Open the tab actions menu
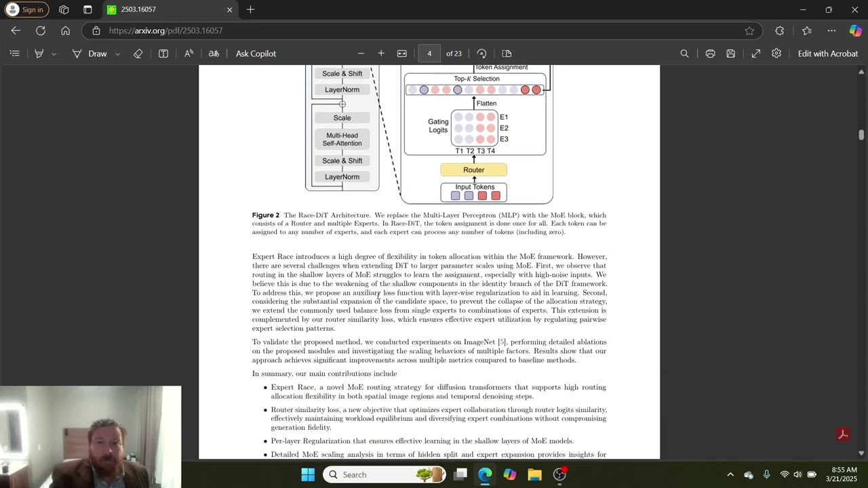Image resolution: width=868 pixels, height=488 pixels. pos(87,9)
